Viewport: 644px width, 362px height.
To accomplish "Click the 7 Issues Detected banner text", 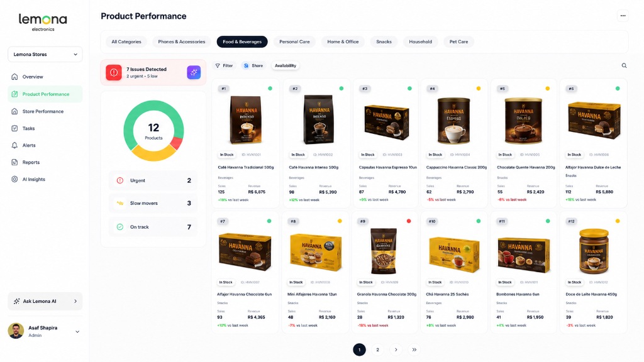I will tap(147, 69).
